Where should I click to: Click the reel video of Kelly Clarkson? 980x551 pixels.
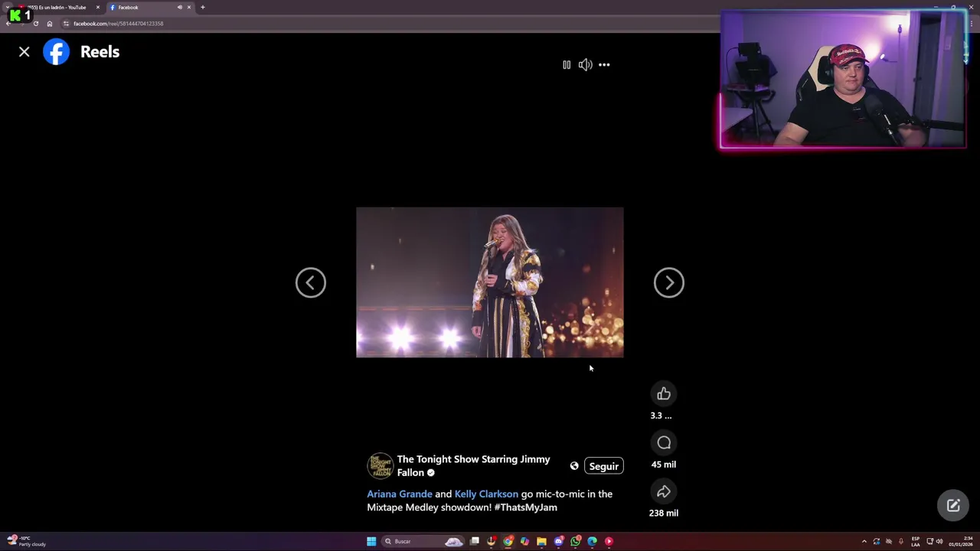click(490, 282)
